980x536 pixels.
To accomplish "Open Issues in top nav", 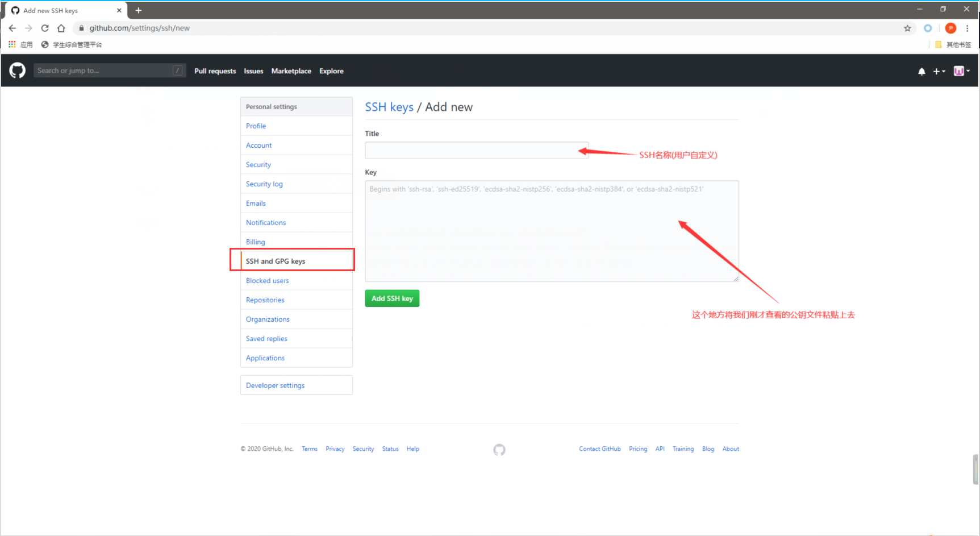I will (x=253, y=71).
